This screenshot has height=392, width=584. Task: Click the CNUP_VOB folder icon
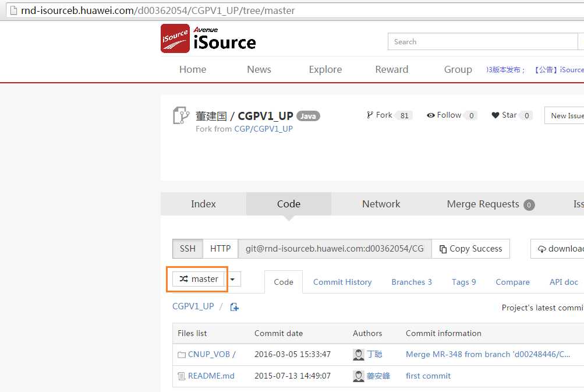click(182, 355)
